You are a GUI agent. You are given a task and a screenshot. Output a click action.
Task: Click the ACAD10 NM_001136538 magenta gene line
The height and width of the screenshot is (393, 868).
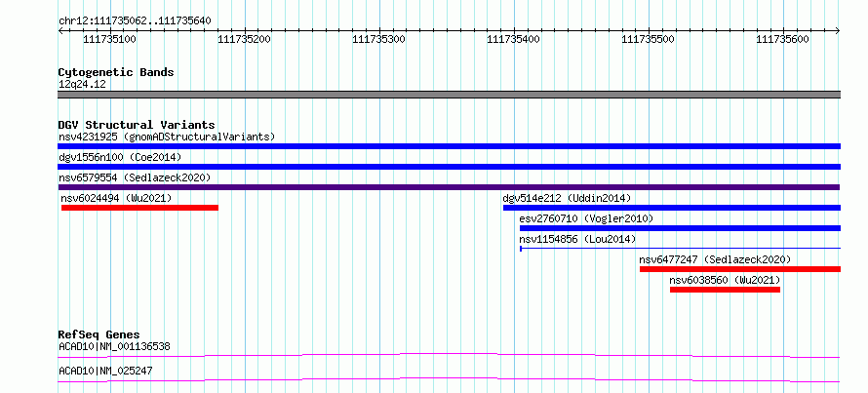[449, 355]
